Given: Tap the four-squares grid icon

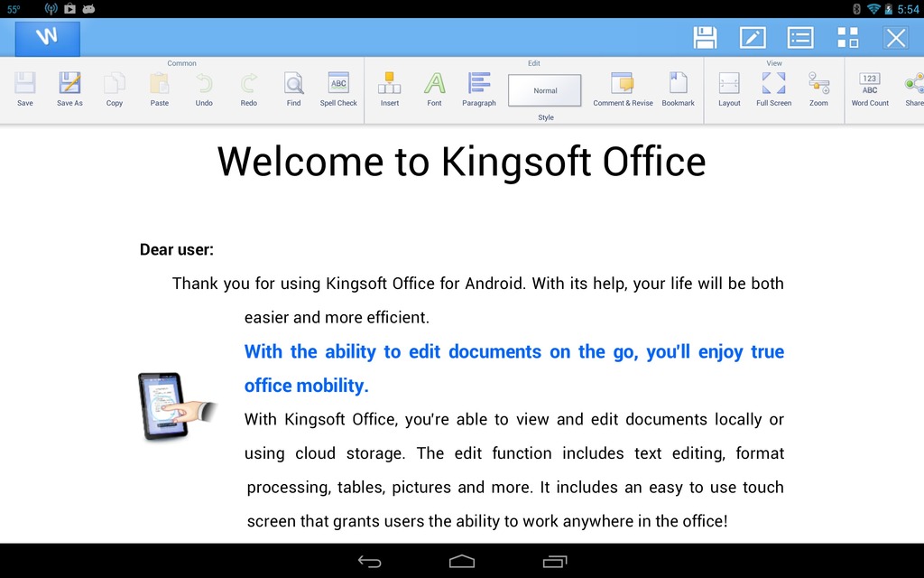Looking at the screenshot, I should [848, 38].
